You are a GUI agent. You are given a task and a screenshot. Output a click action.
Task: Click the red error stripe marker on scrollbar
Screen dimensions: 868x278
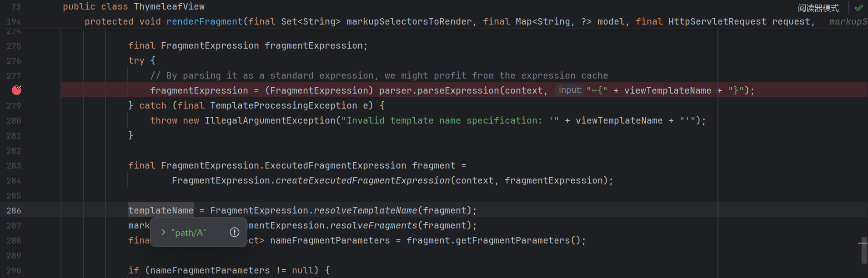coord(862,243)
